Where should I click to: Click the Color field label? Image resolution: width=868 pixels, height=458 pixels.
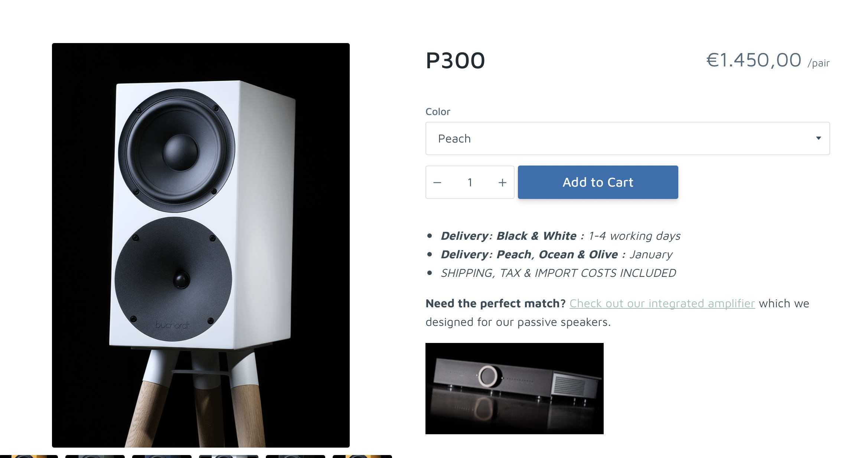click(x=438, y=112)
